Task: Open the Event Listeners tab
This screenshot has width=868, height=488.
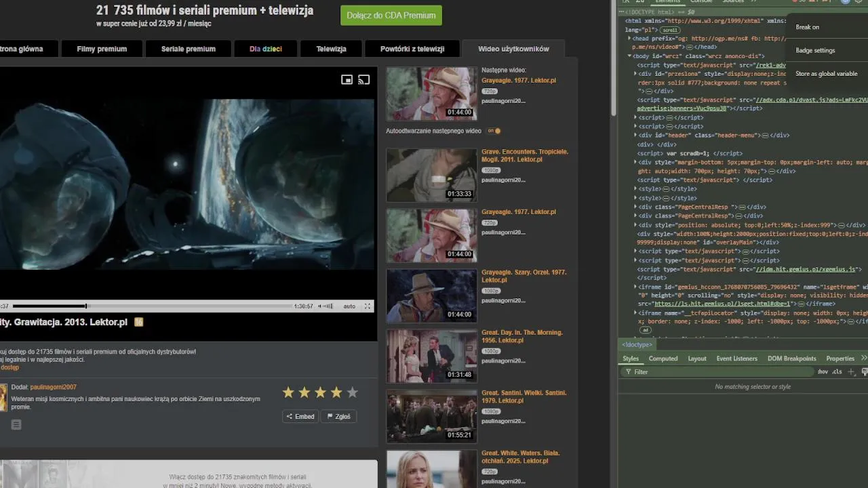Action: pos(736,359)
